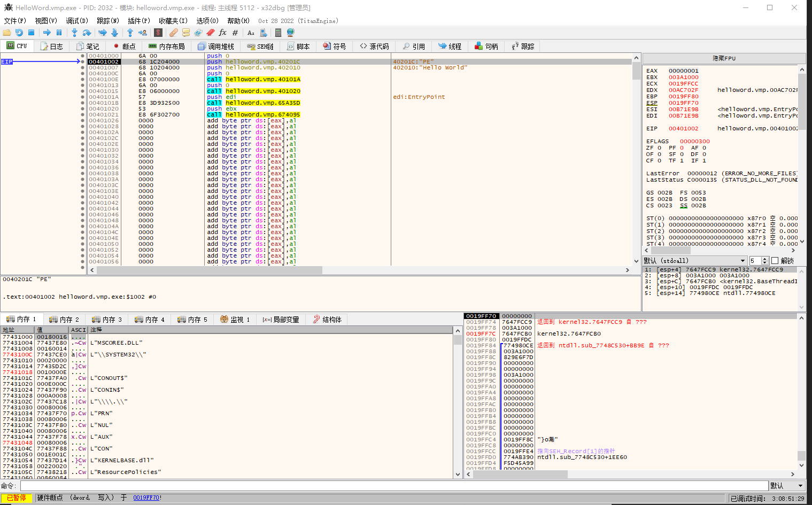Click the 已暂停 status label
The image size is (812, 505).
tap(17, 498)
